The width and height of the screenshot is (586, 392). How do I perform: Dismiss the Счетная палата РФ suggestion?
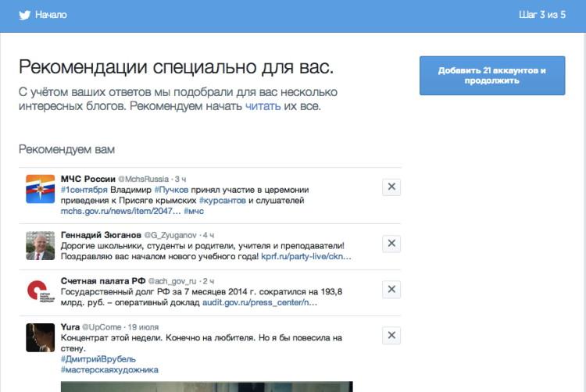[391, 289]
